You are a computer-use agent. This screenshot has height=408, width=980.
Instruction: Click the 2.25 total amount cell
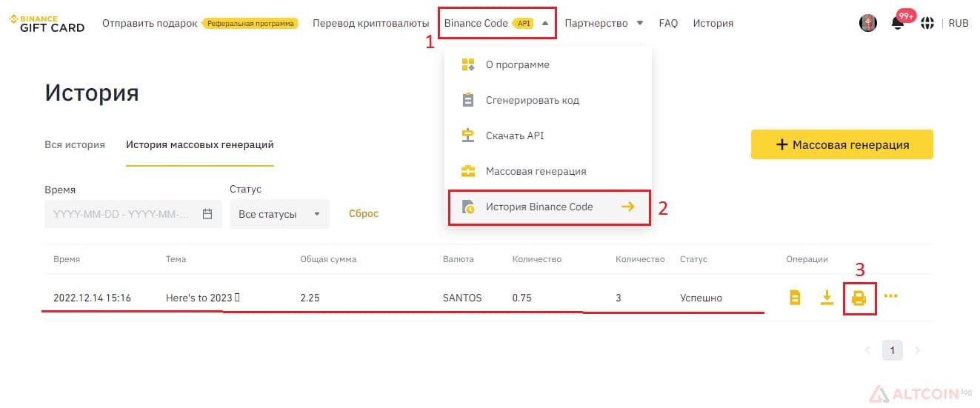click(x=310, y=298)
